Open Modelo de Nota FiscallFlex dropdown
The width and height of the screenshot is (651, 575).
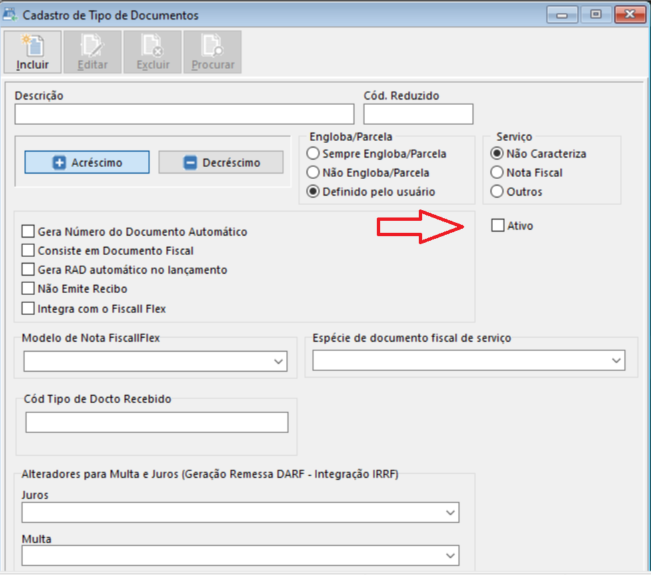tap(155, 361)
